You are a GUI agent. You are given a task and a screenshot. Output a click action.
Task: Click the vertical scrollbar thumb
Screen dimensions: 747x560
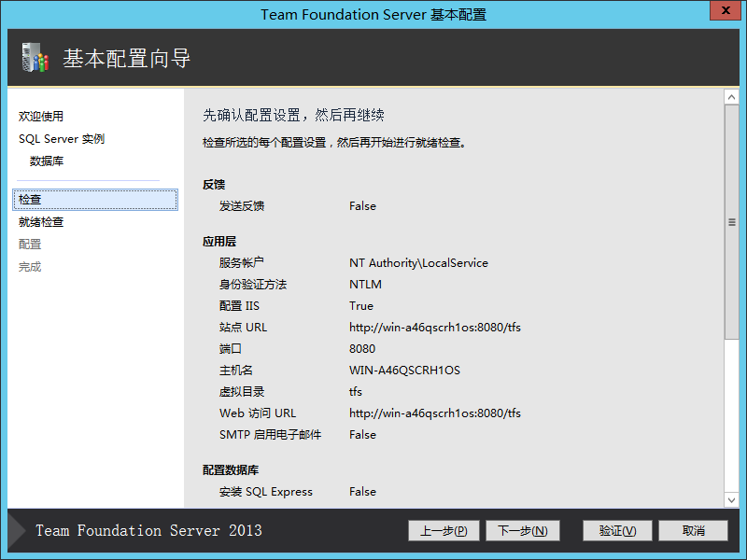tap(731, 222)
